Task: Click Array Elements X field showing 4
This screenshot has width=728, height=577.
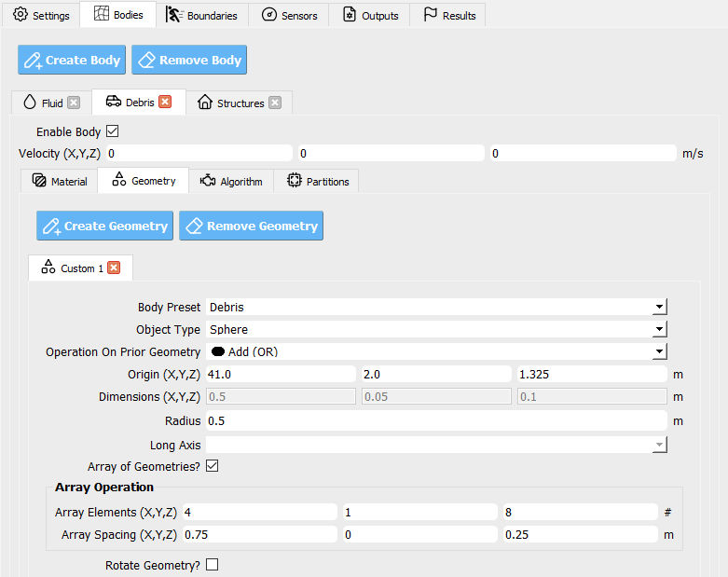Action: click(260, 512)
